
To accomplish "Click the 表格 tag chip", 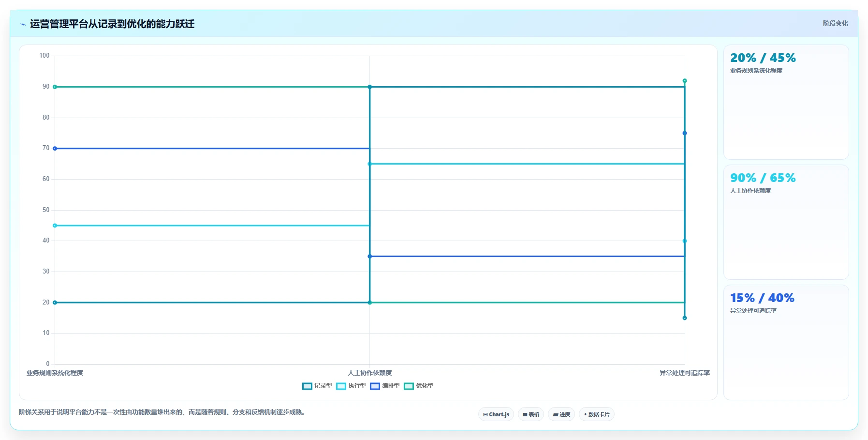I will coord(531,414).
